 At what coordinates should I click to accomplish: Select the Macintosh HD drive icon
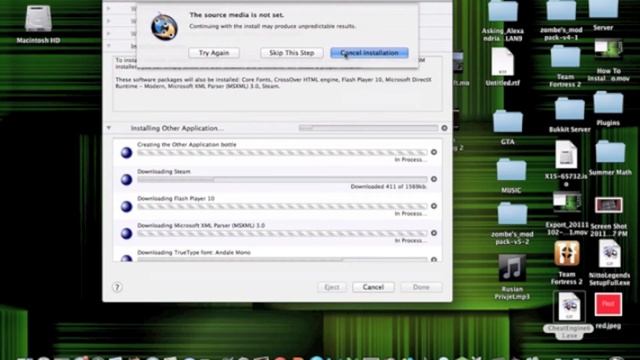[x=38, y=19]
